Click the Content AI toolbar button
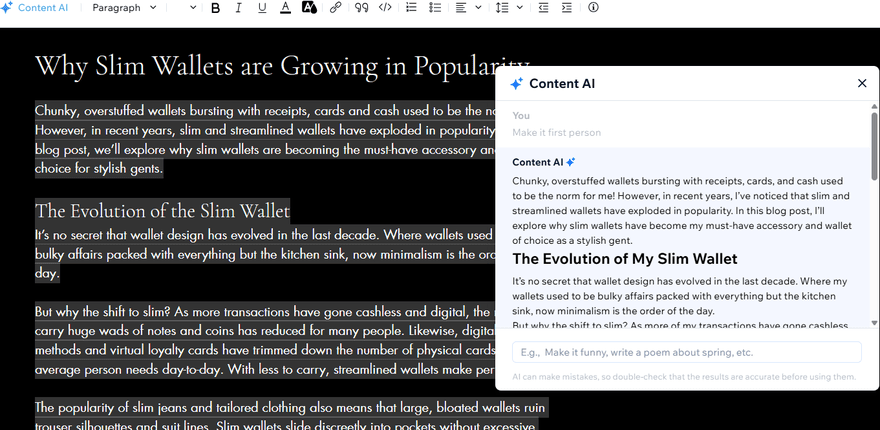 click(36, 8)
